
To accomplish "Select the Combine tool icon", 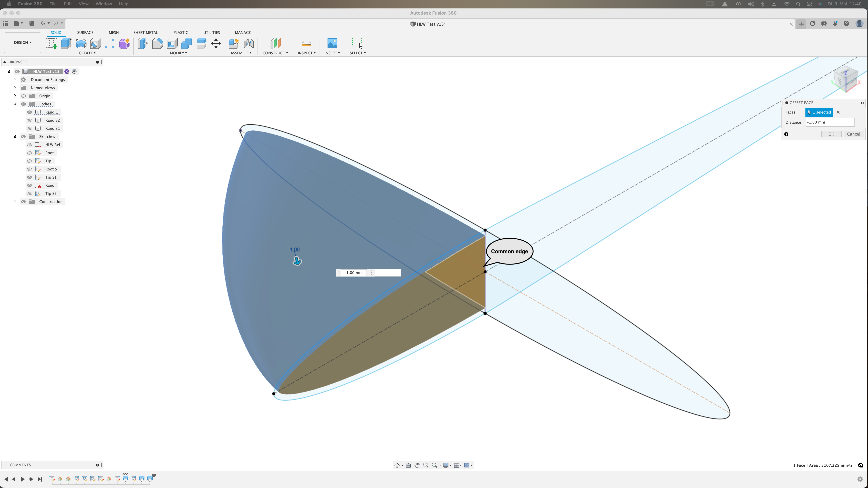I will [187, 43].
